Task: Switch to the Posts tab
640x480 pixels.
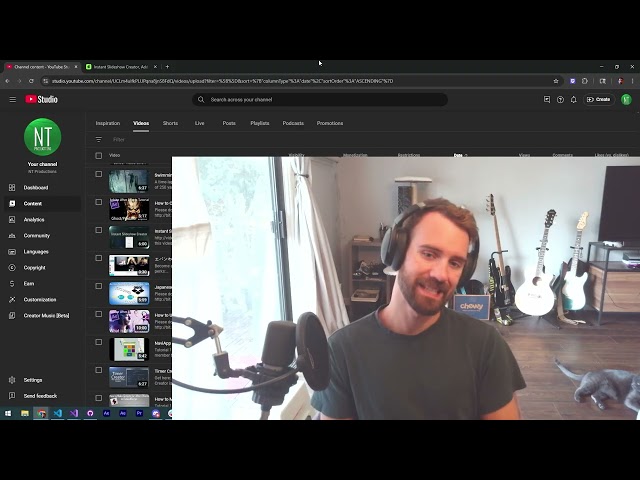Action: click(229, 123)
